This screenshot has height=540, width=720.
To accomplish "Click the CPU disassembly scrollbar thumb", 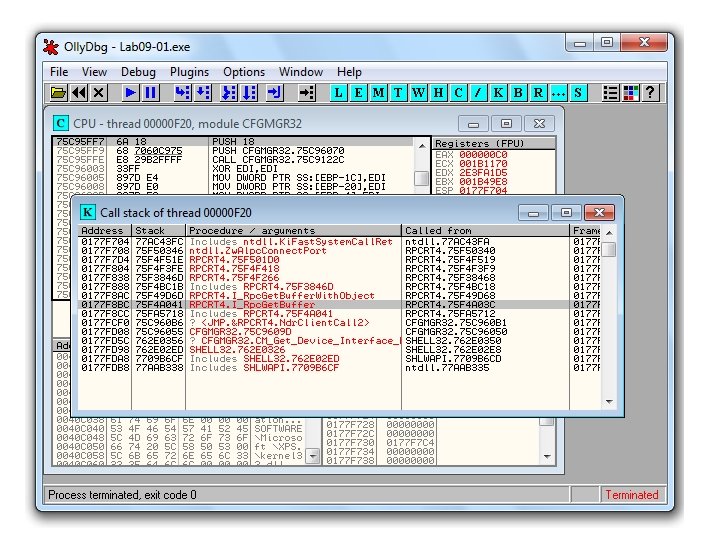I will coord(421,178).
